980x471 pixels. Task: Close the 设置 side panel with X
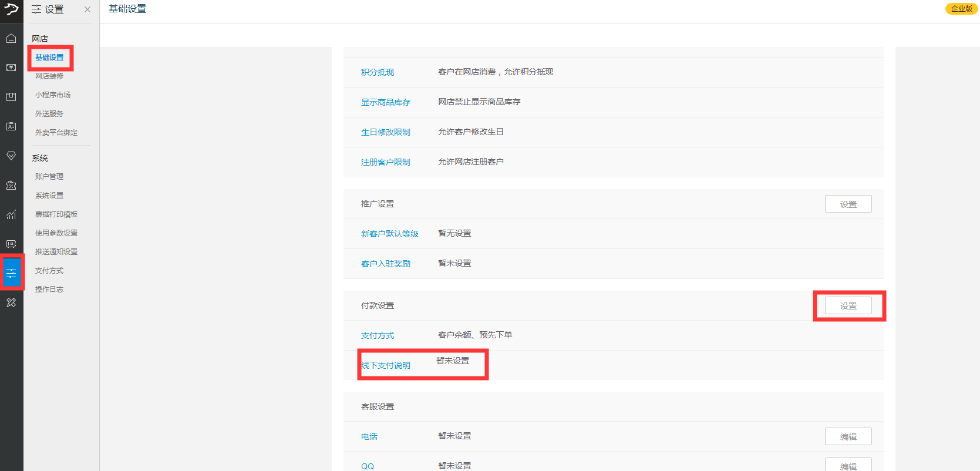pyautogui.click(x=87, y=9)
